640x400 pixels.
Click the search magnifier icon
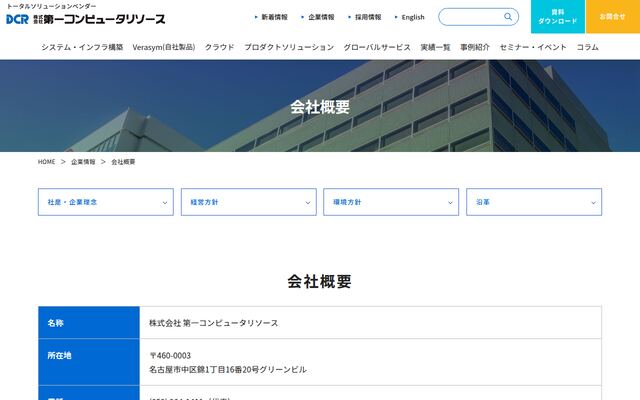(508, 17)
